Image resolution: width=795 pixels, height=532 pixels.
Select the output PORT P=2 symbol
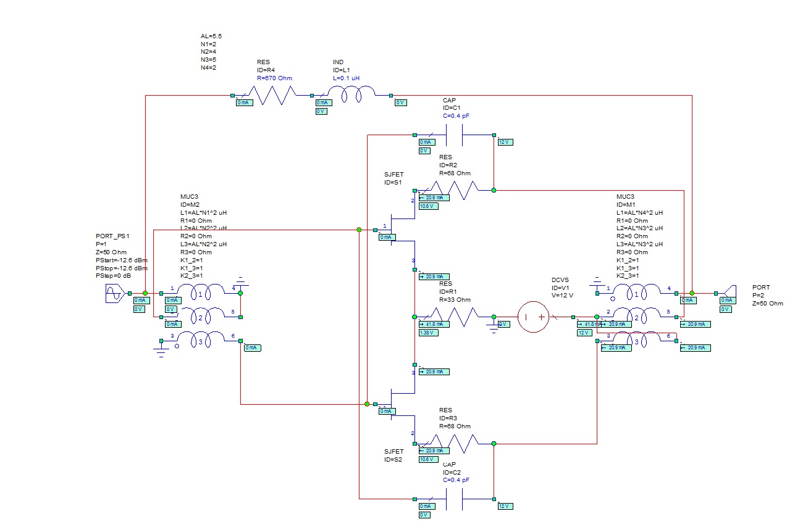point(729,293)
